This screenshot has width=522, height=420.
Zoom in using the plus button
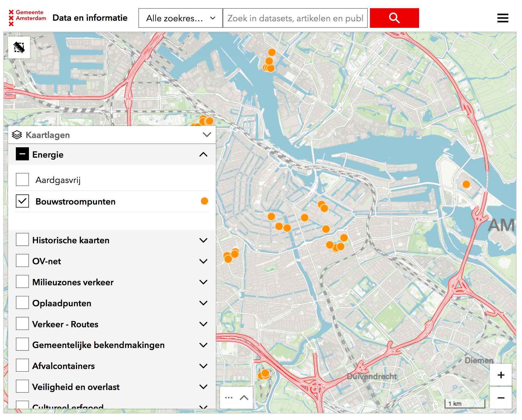501,375
